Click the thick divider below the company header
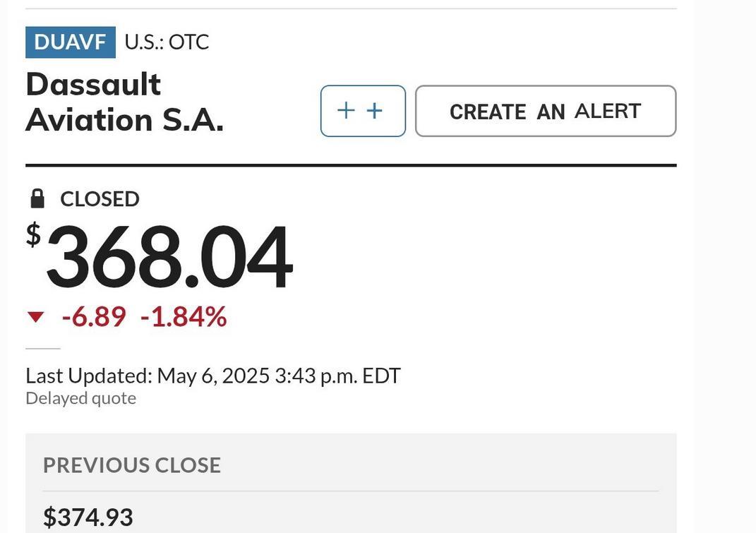The width and height of the screenshot is (756, 533). click(351, 165)
